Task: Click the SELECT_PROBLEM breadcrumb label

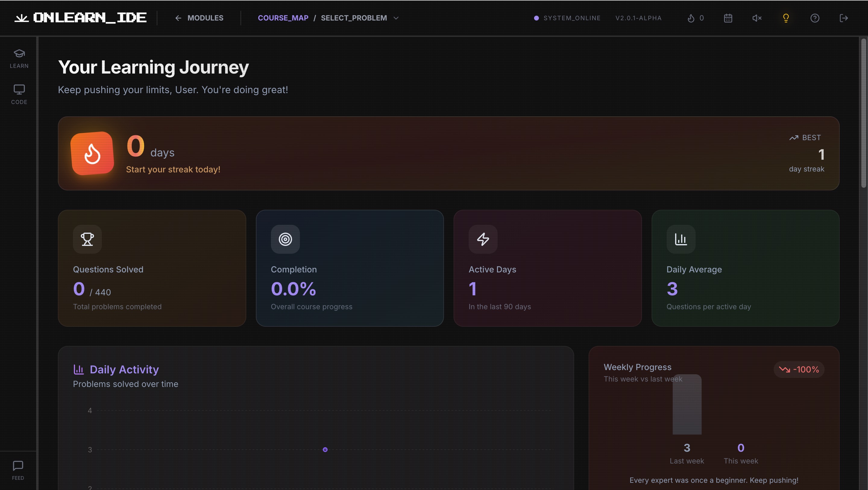Action: point(354,18)
